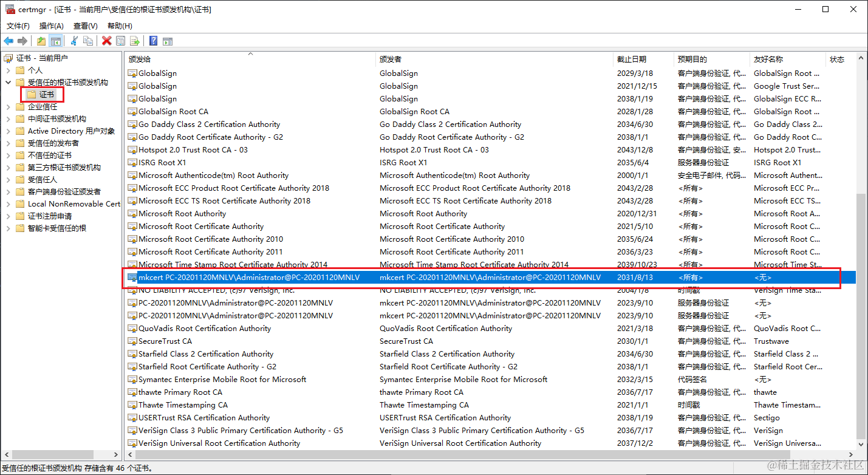Click certificate icon of SecureTrust CA row
868x475 pixels.
pos(132,341)
